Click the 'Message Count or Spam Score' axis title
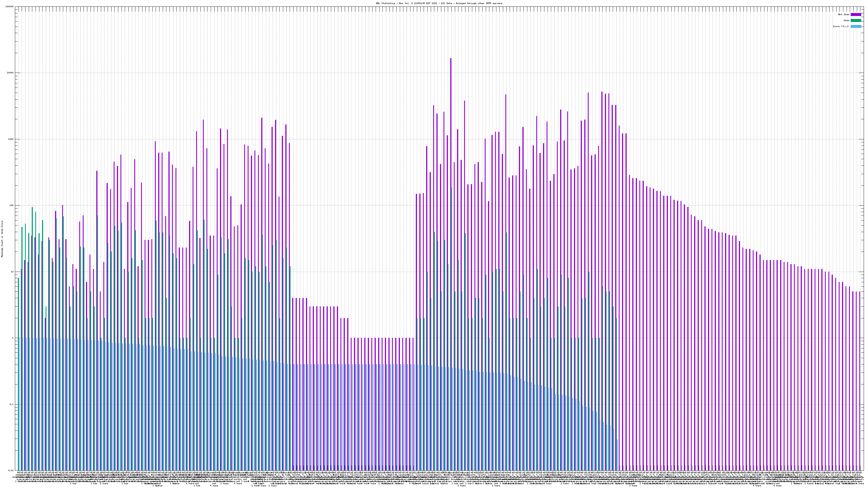 click(2, 239)
